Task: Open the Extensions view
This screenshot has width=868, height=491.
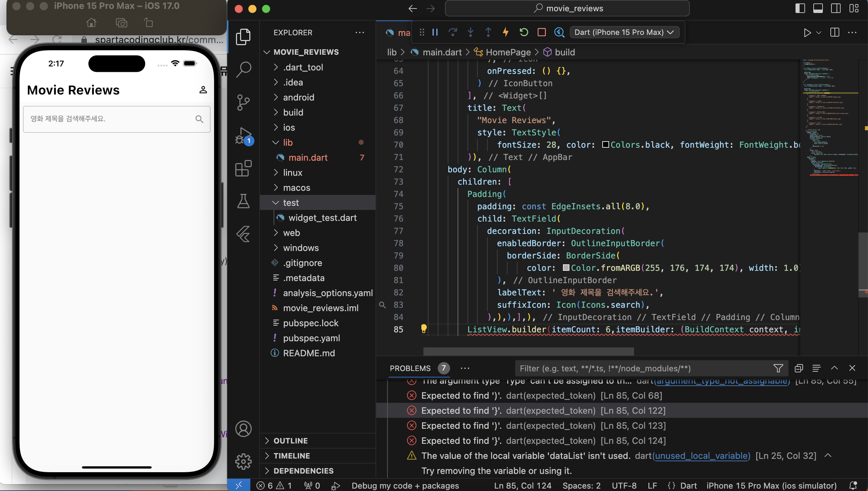Action: coord(244,168)
